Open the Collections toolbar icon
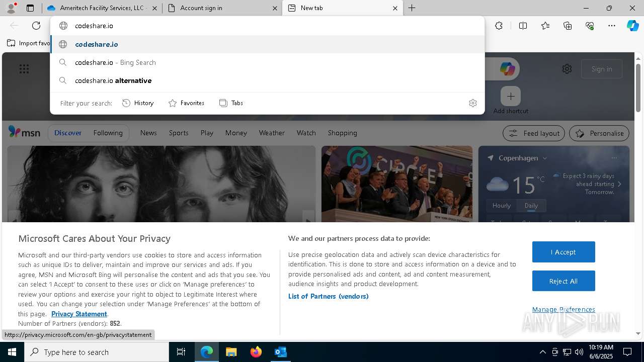Viewport: 644px width, 362px height. pos(568,26)
